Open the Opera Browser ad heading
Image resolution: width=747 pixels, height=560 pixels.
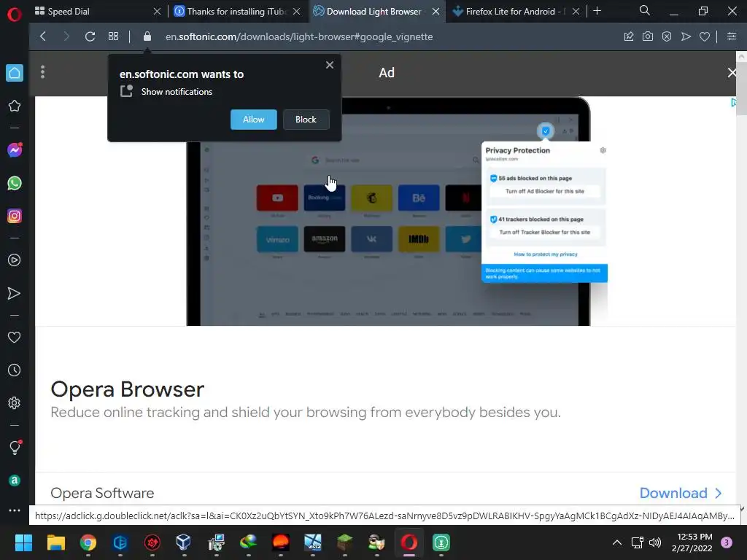pyautogui.click(x=127, y=389)
